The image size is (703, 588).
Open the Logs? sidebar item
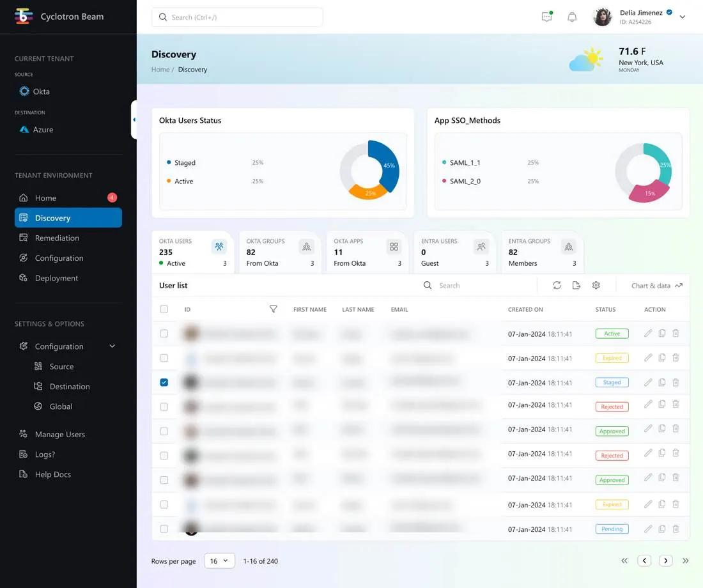click(37, 454)
